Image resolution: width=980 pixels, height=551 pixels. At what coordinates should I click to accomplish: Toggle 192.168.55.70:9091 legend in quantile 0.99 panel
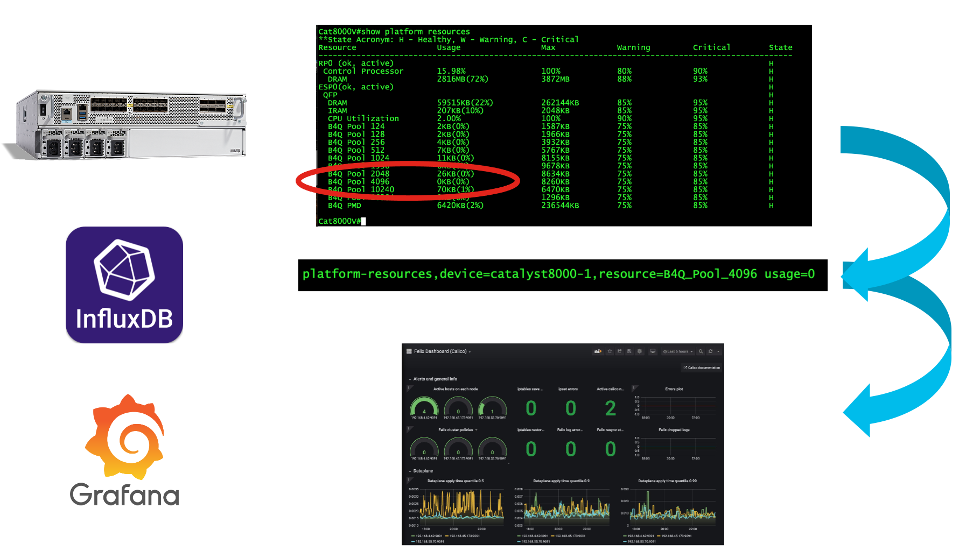(x=640, y=541)
